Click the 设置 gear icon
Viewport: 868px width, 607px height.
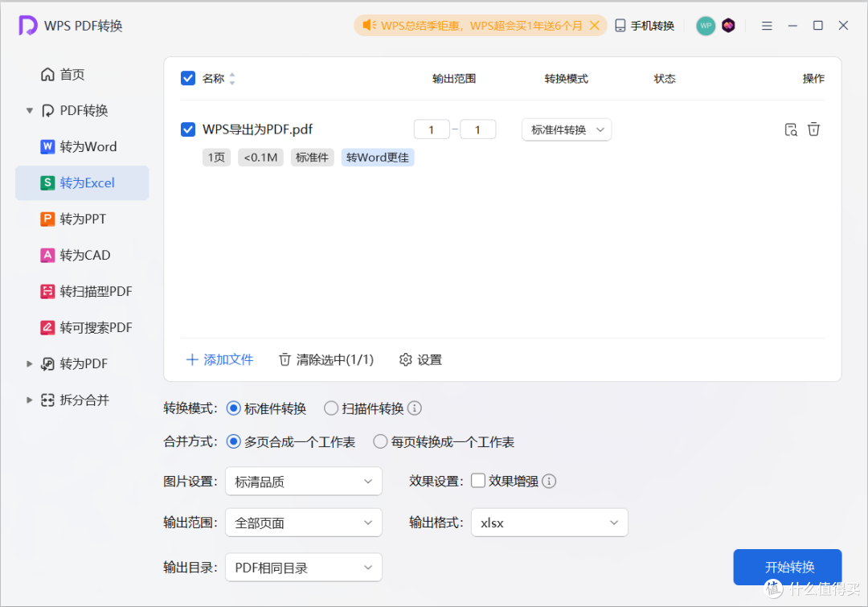[406, 359]
